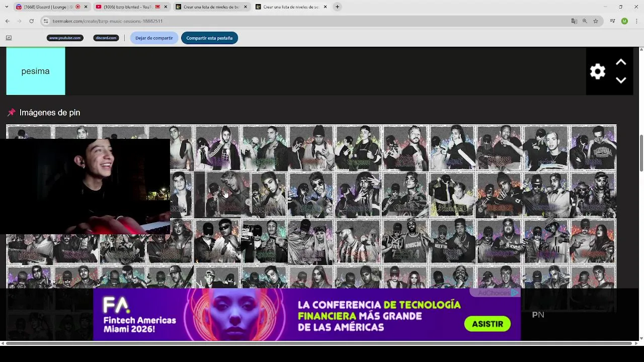644x362 pixels.
Task: View site information icon in address bar
Action: point(46,21)
